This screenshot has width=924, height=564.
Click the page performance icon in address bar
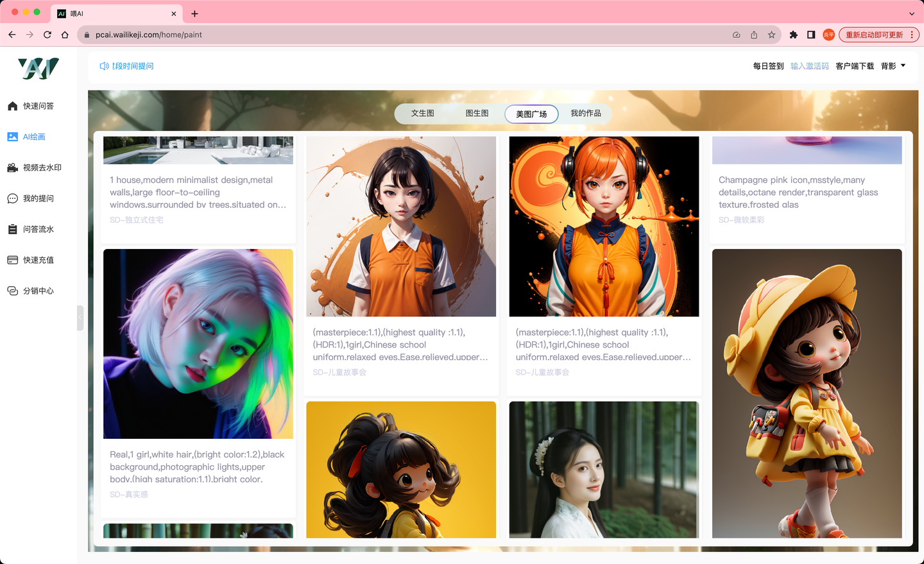click(737, 35)
